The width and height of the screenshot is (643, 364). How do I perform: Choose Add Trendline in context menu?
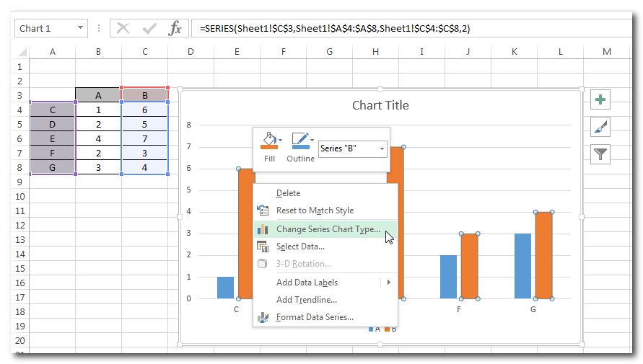(306, 300)
